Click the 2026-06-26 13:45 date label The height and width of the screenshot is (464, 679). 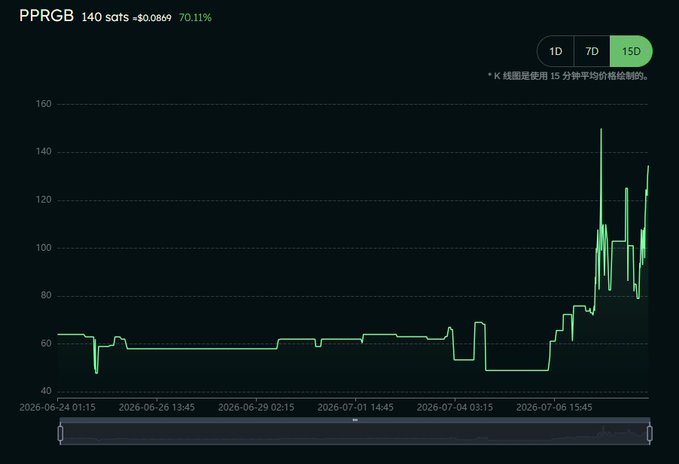157,408
